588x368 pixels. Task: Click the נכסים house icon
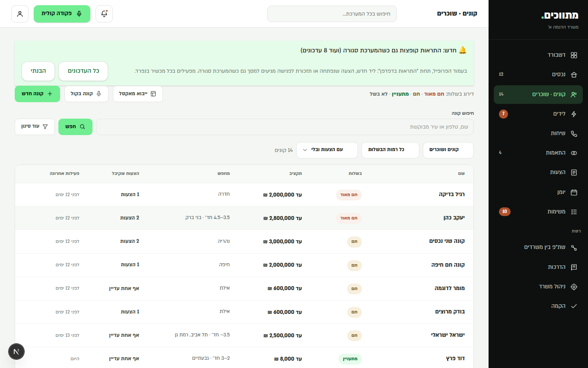click(x=574, y=74)
